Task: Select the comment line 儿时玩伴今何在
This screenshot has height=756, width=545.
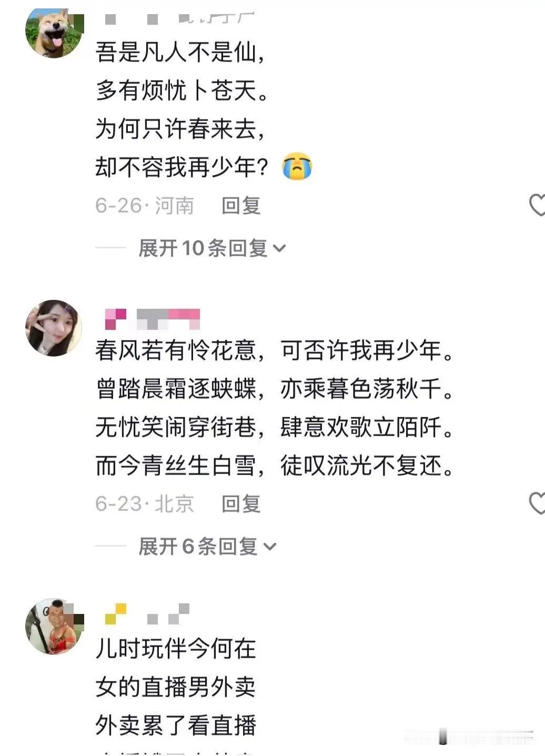Action: pyautogui.click(x=176, y=648)
